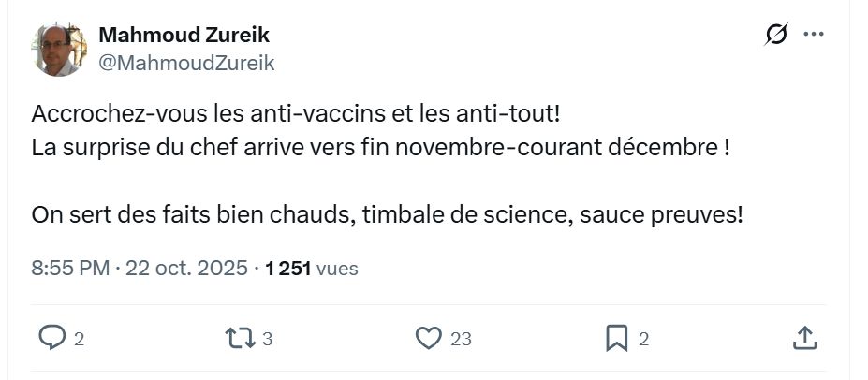Click the tweet line starting "Accrochez-vous"
Viewport: 868px width, 380px height.
click(296, 115)
